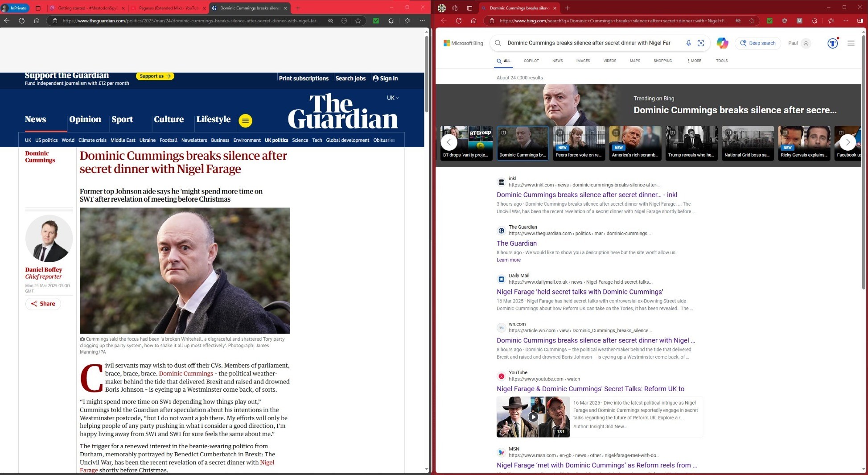Viewport: 868px width, 475px height.
Task: Open the UK politics subsection link
Action: (x=276, y=140)
